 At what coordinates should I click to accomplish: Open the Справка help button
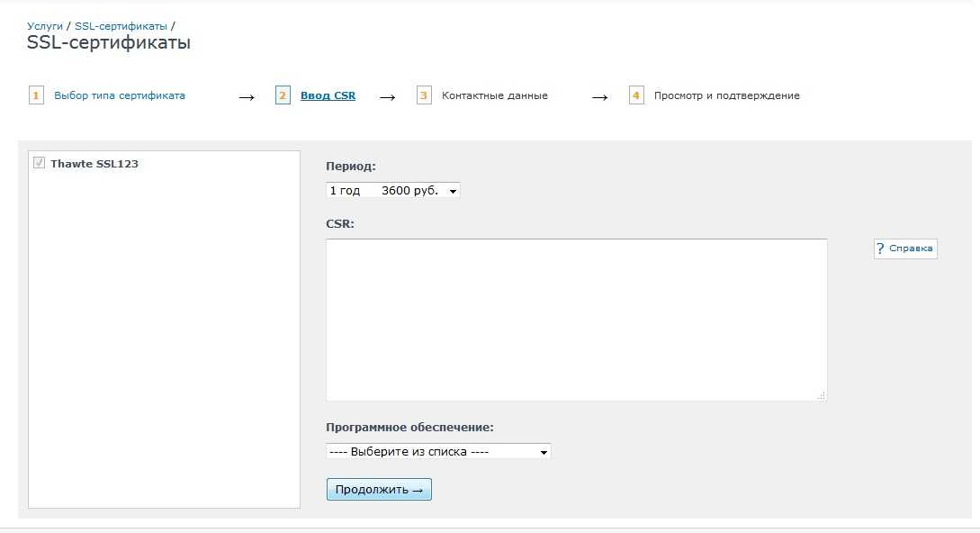905,248
